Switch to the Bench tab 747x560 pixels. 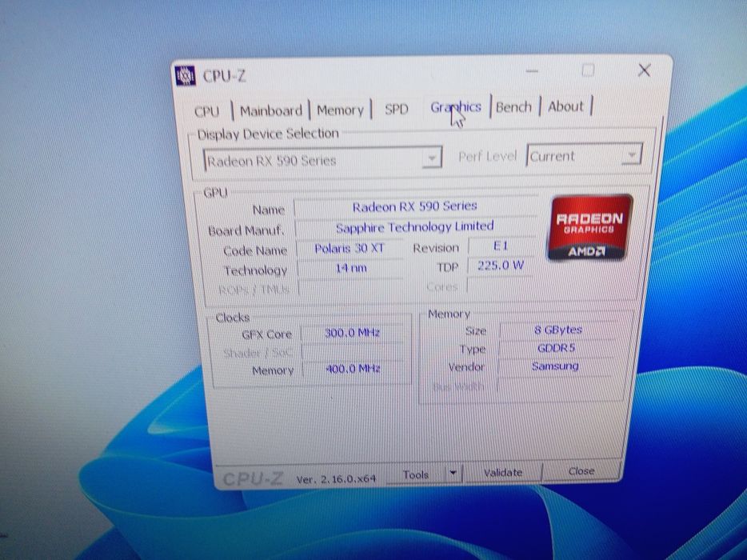pyautogui.click(x=513, y=106)
